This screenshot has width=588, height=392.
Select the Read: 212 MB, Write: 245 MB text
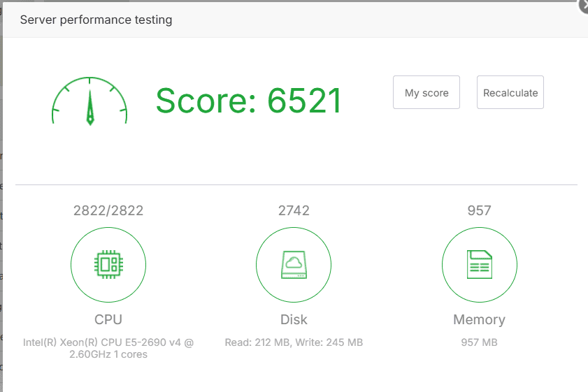294,342
